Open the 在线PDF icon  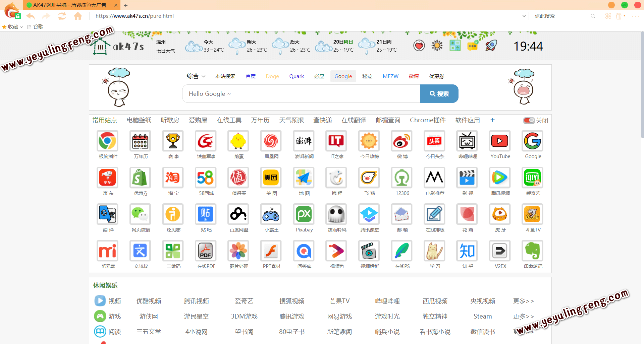pyautogui.click(x=206, y=251)
